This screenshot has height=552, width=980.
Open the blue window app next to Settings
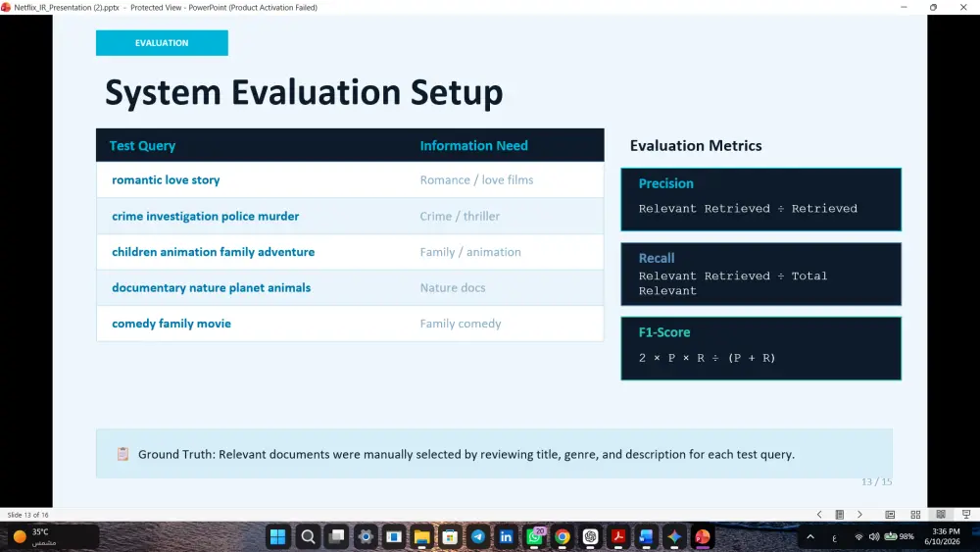(x=394, y=537)
